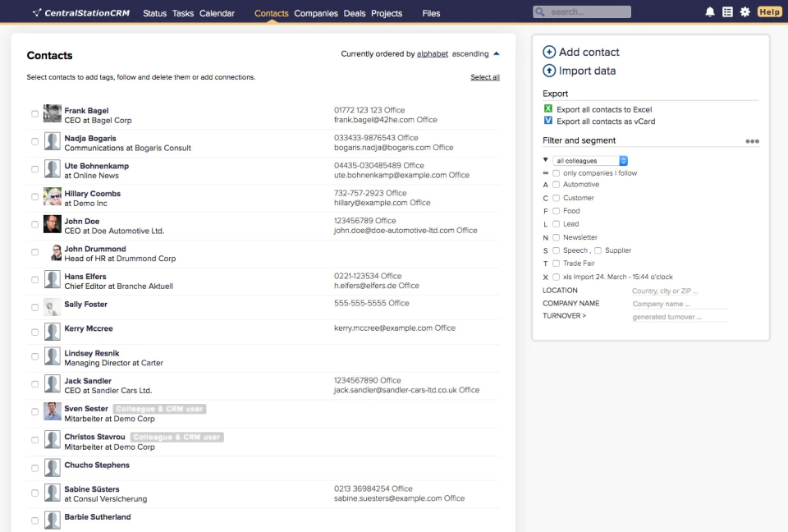The image size is (788, 532).
Task: Click the vCard export icon
Action: tap(547, 121)
